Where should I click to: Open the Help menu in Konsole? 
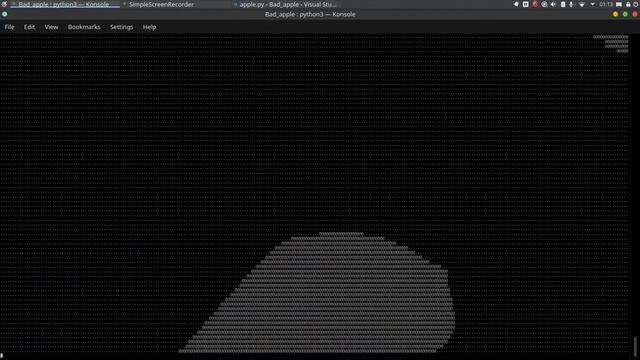tap(149, 27)
